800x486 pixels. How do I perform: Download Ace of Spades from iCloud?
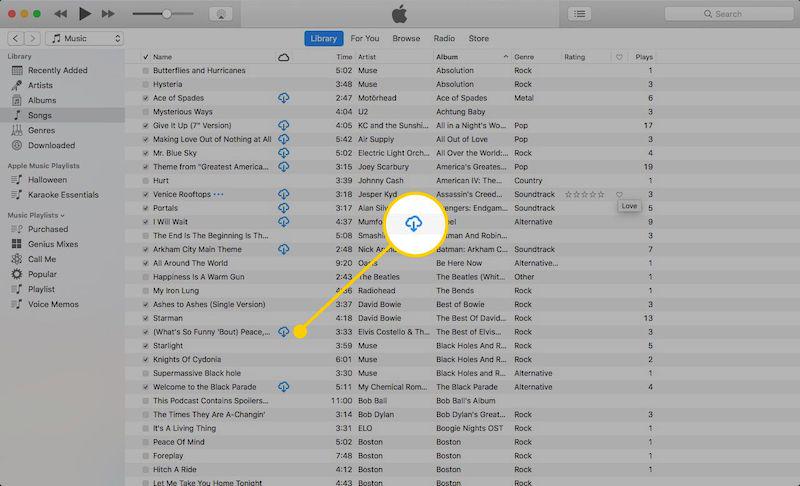tap(283, 98)
